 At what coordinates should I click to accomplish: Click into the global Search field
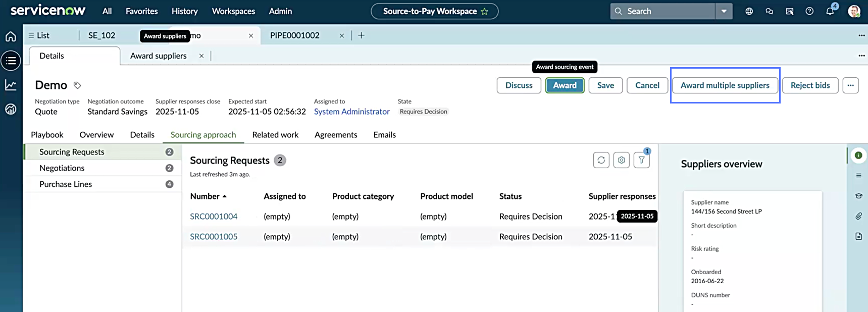(662, 11)
